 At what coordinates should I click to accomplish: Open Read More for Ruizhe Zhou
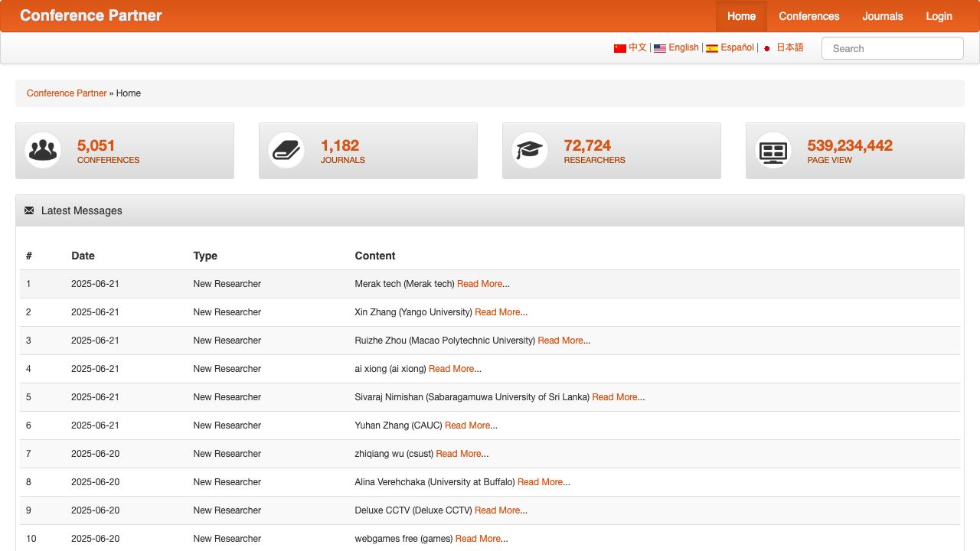560,341
